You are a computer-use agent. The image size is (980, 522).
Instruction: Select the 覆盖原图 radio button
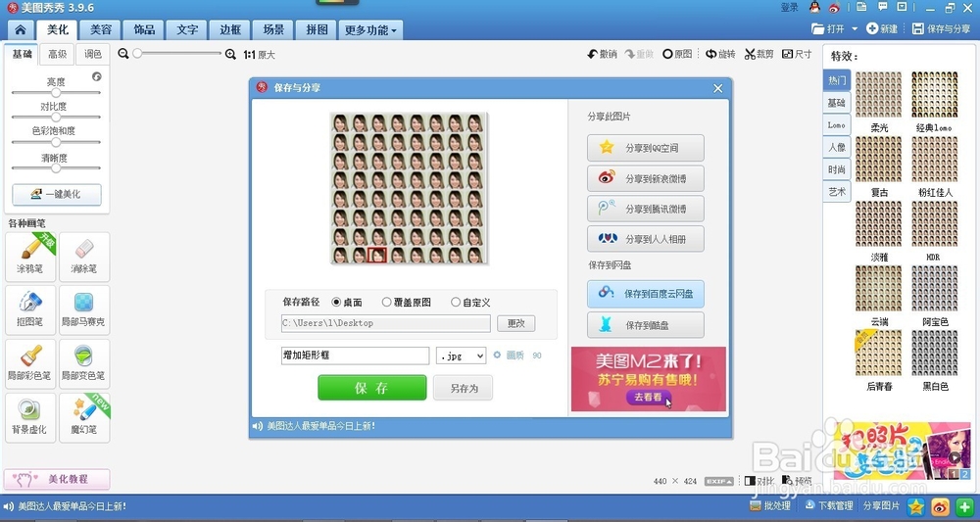[386, 303]
